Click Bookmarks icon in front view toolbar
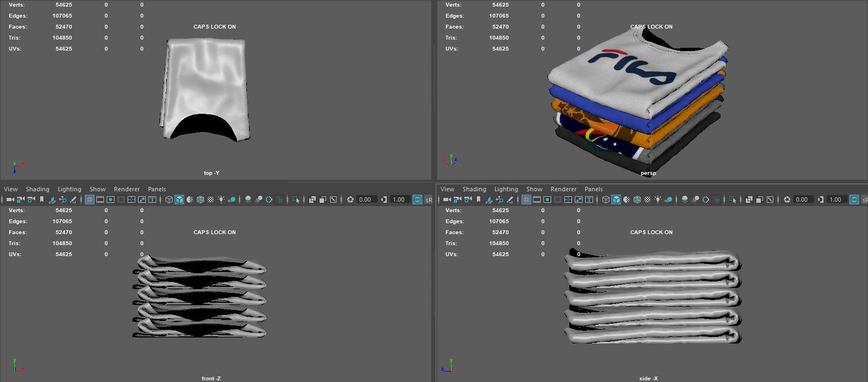Screen dimensions: 868x382 (42, 200)
